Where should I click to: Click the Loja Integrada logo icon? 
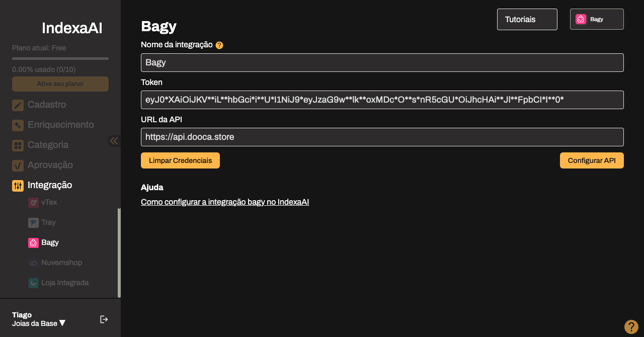tap(34, 283)
